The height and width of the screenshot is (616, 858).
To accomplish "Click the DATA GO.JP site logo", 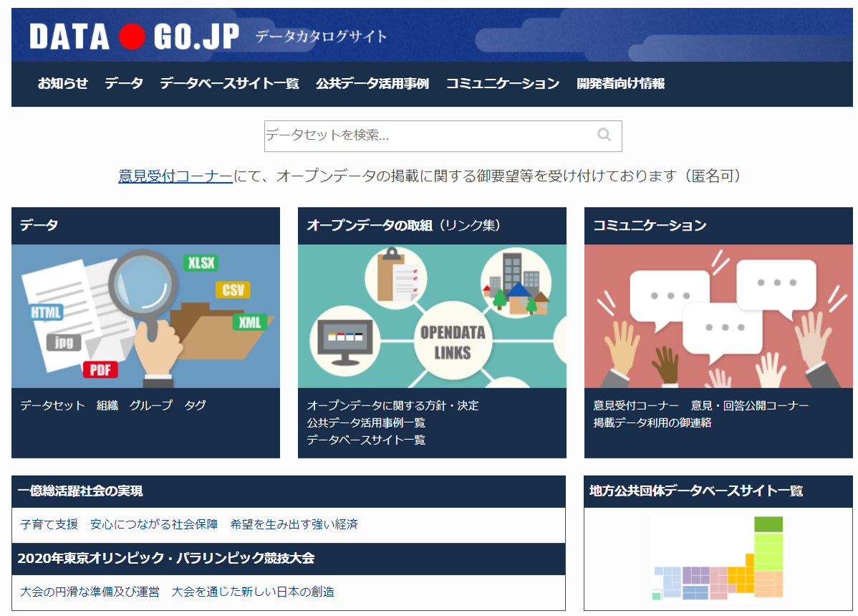I will pos(134,37).
